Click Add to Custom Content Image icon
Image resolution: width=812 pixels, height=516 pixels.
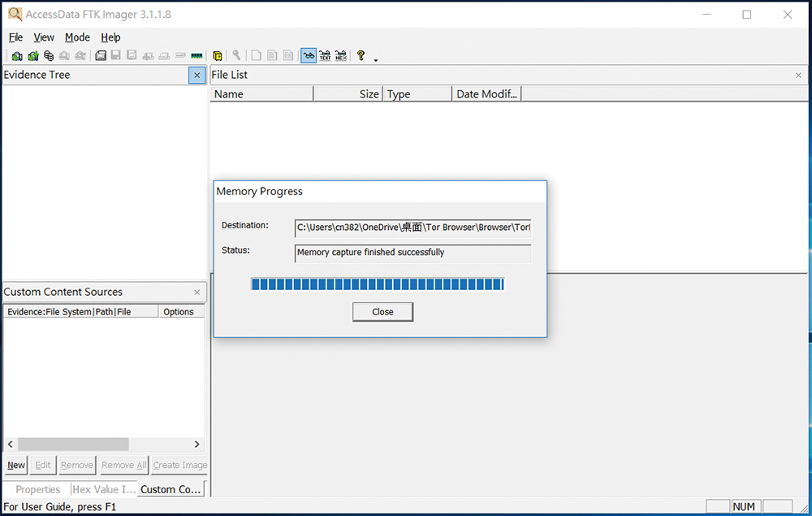tap(148, 55)
